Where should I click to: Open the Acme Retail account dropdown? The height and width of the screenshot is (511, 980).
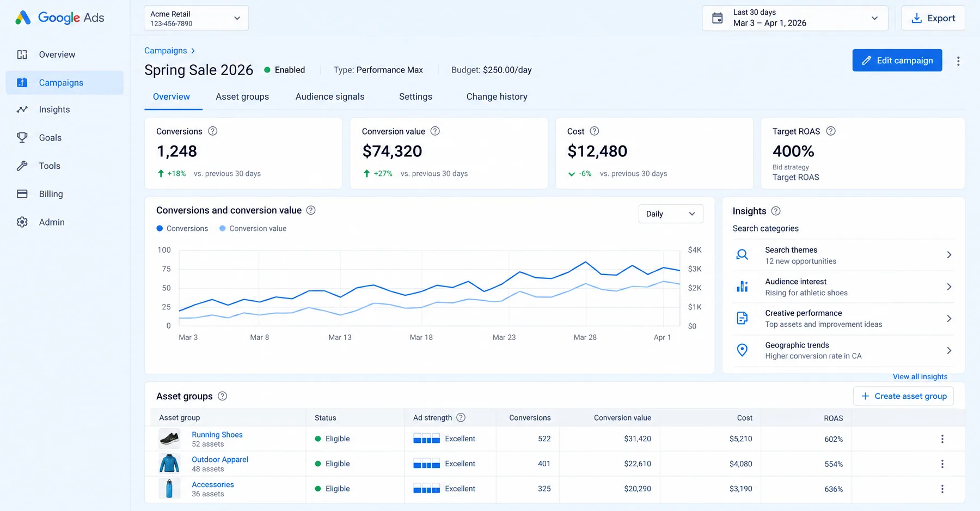tap(196, 18)
